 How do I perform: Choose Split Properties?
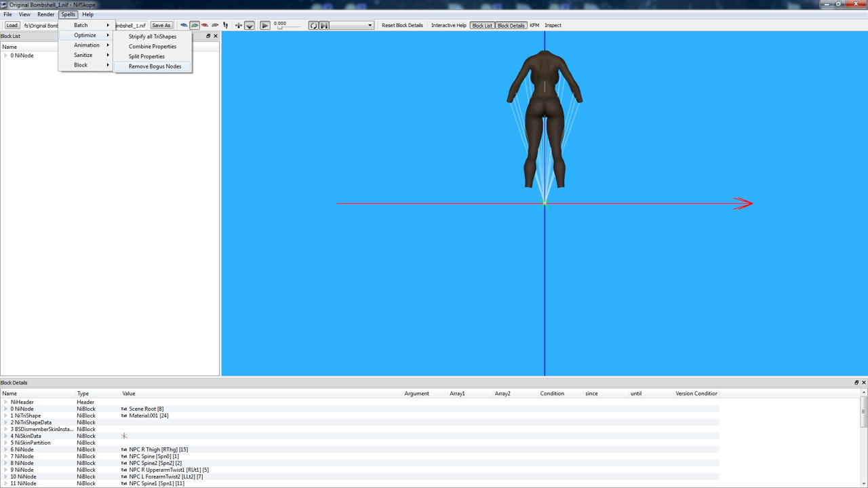coord(153,56)
